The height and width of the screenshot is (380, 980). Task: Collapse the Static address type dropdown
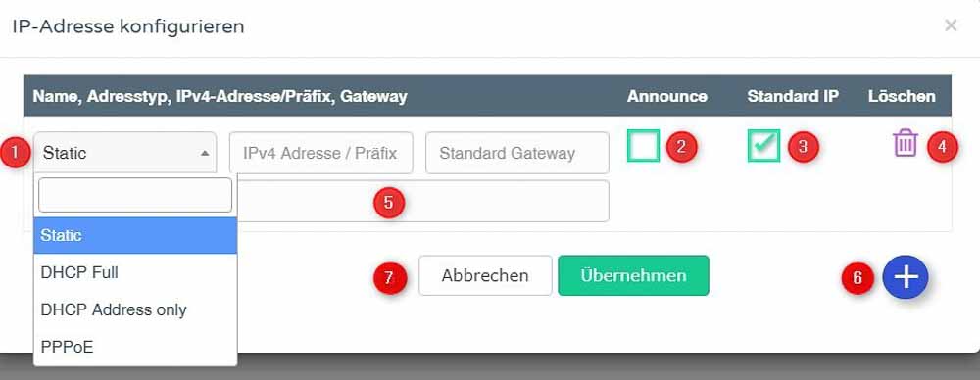[125, 153]
